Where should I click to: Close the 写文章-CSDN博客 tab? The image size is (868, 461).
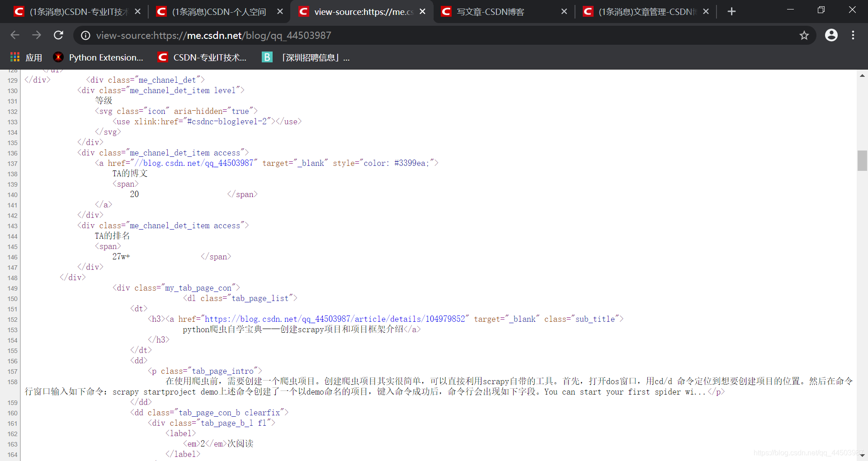click(x=564, y=12)
